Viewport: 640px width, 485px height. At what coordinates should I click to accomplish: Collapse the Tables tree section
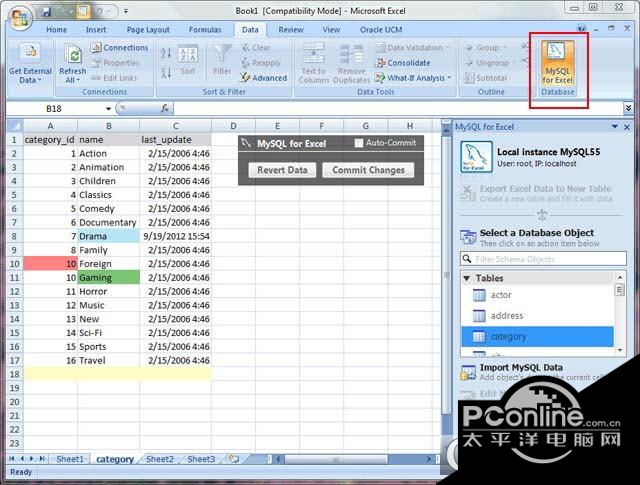click(467, 278)
